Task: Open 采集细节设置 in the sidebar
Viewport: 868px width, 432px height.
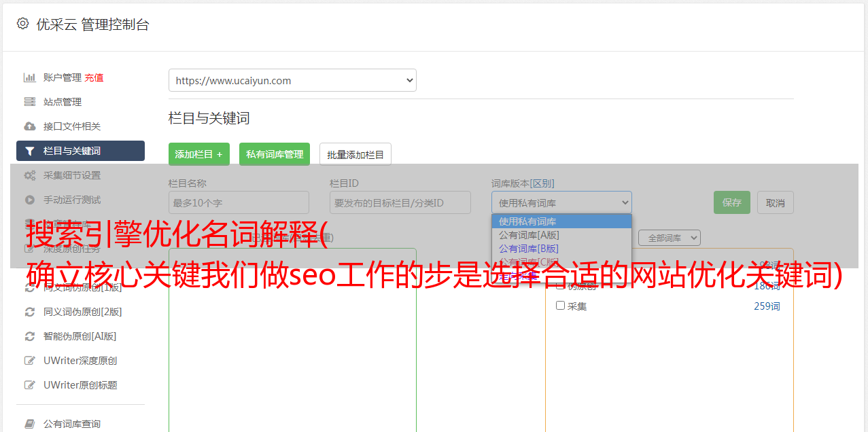Action: (72, 175)
